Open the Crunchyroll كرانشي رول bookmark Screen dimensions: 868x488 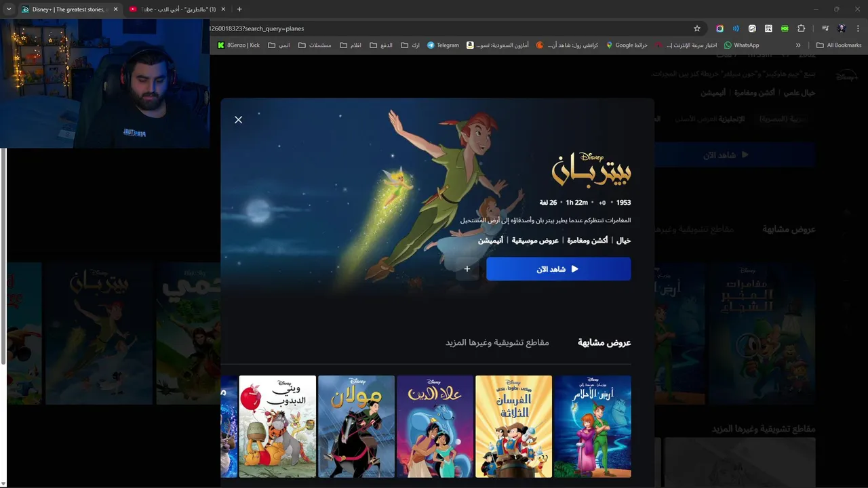pos(567,45)
